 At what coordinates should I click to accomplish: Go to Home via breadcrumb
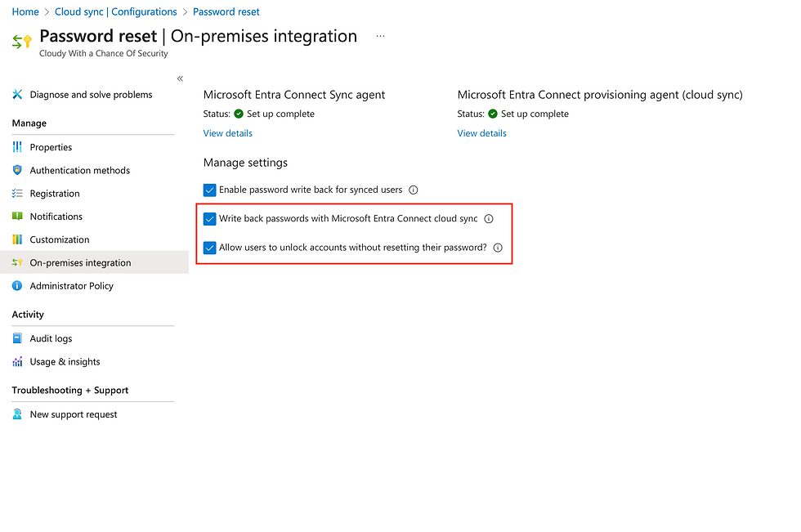click(x=25, y=11)
